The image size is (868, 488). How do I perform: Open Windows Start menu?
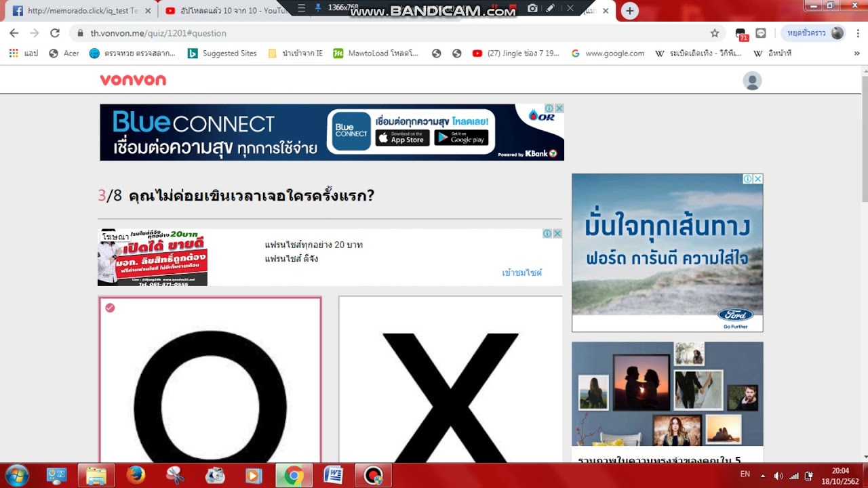click(x=16, y=475)
